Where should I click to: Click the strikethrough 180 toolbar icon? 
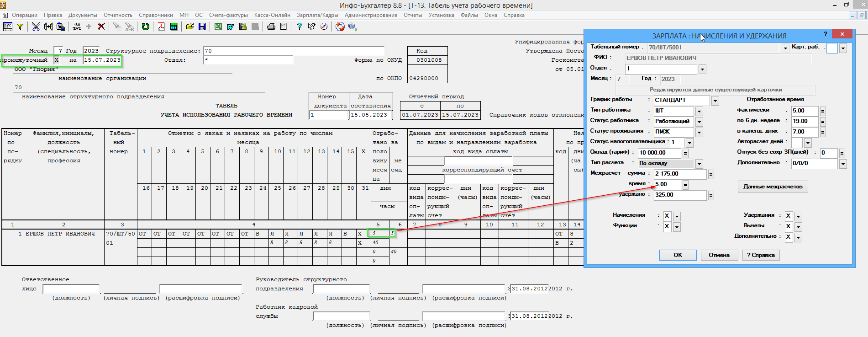click(77, 27)
